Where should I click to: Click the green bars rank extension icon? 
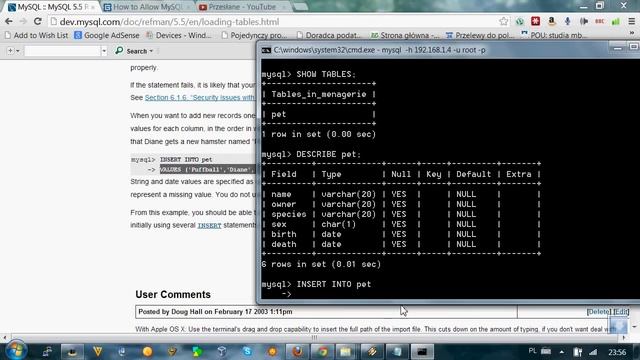(616, 21)
